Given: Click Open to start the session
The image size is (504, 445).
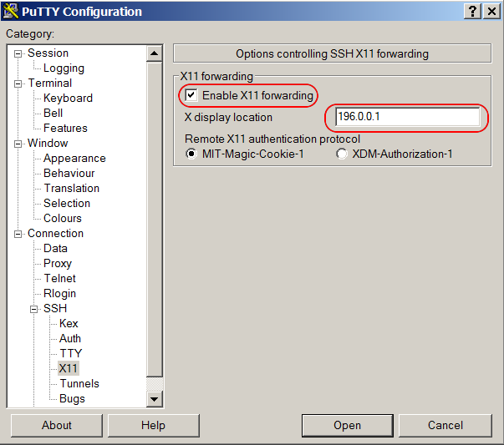Looking at the screenshot, I should [347, 426].
